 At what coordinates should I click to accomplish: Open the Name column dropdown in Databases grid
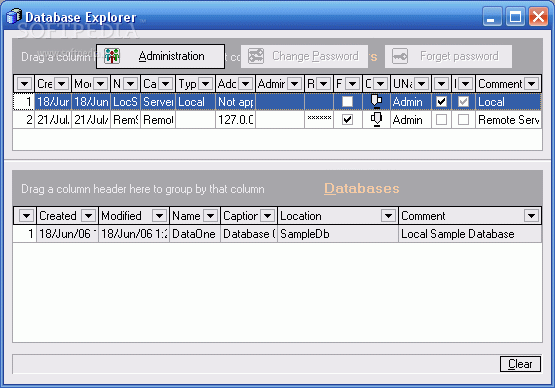[211, 216]
